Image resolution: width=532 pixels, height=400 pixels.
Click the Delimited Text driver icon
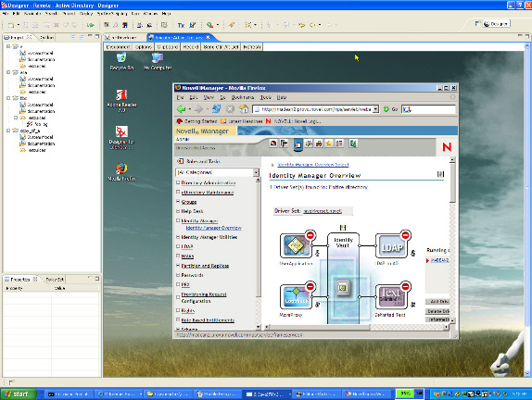click(x=391, y=296)
